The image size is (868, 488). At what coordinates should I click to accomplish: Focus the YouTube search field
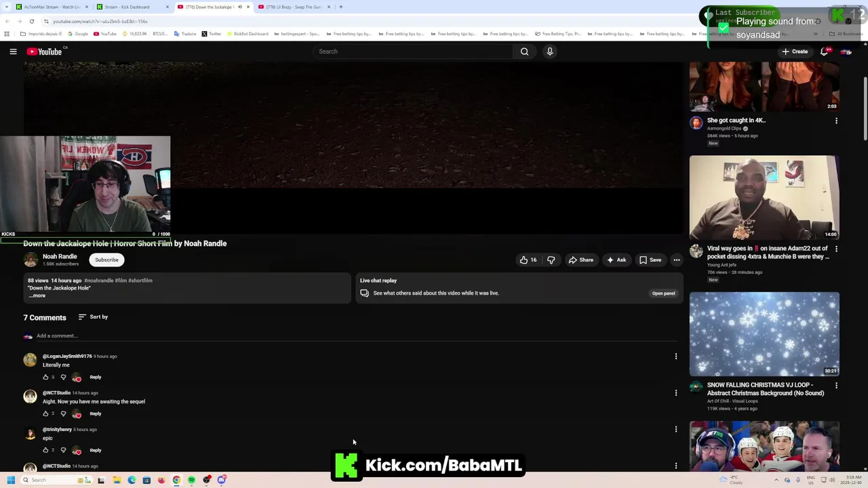(x=414, y=52)
